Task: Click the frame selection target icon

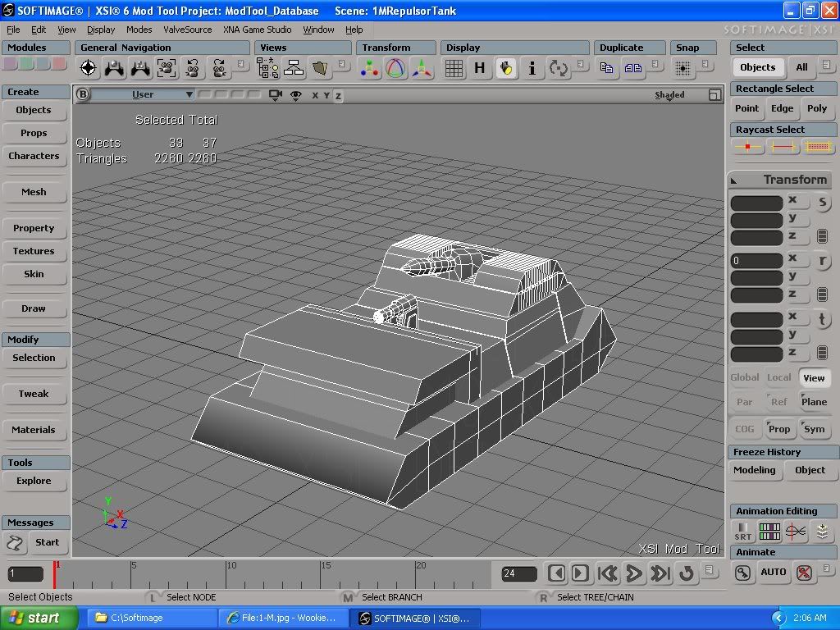Action: tap(88, 68)
